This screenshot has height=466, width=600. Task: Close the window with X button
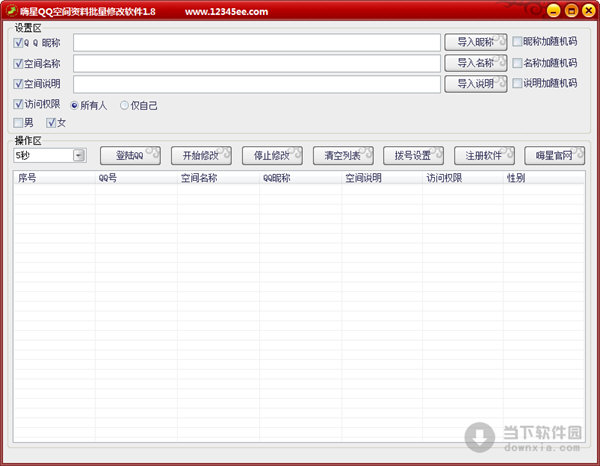589,11
